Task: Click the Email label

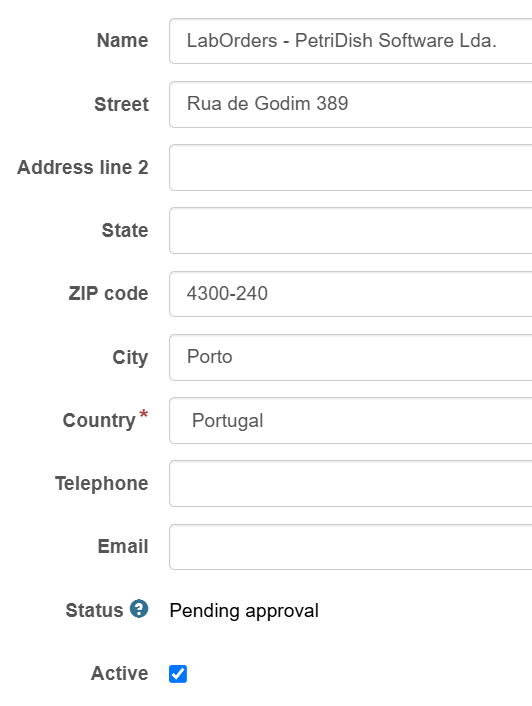Action: (123, 547)
